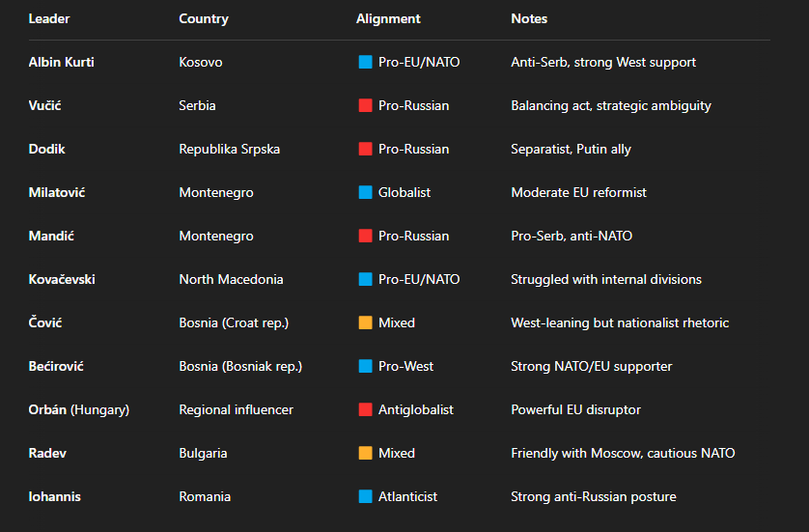Screen dimensions: 809x532
Task: Click Montenegro in the Mandić row
Action: click(216, 237)
